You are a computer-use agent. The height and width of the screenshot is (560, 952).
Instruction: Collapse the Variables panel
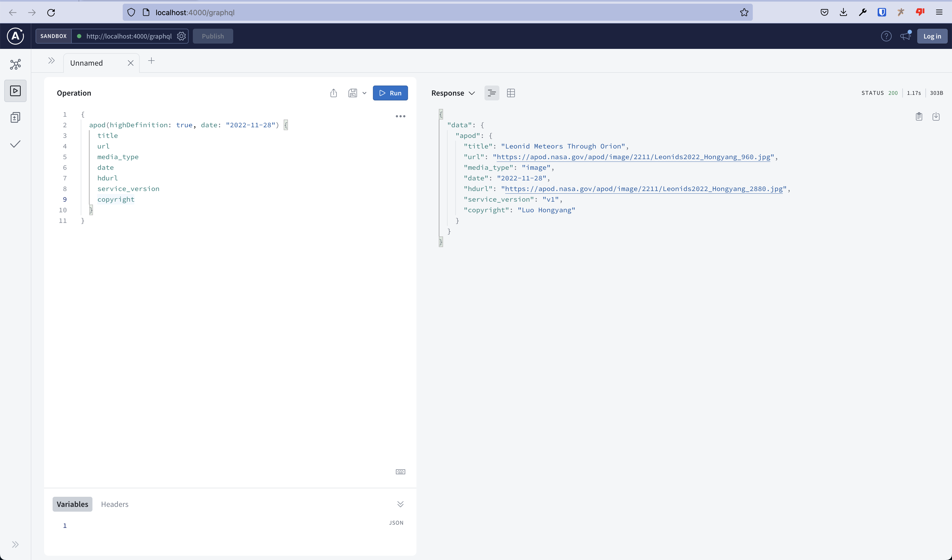[x=401, y=504]
